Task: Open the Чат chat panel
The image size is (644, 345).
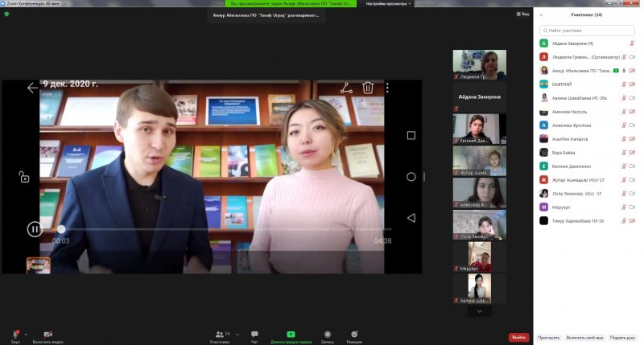Action: point(254,336)
